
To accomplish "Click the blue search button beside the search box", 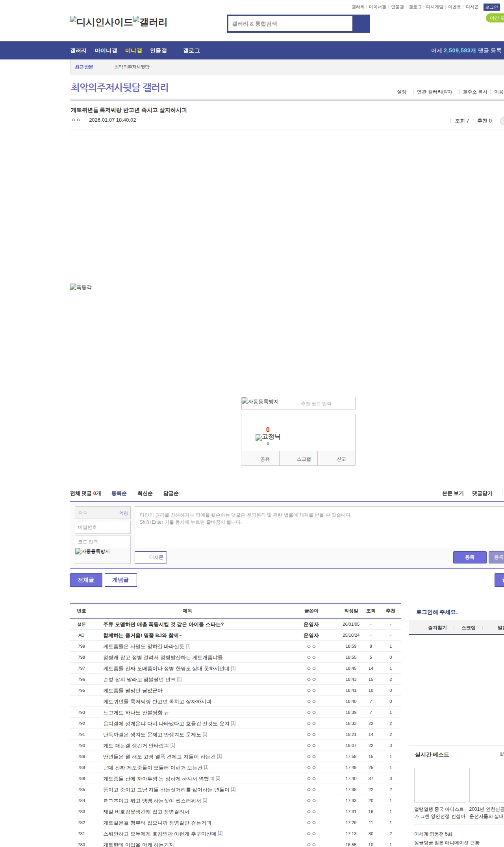I will click(361, 24).
